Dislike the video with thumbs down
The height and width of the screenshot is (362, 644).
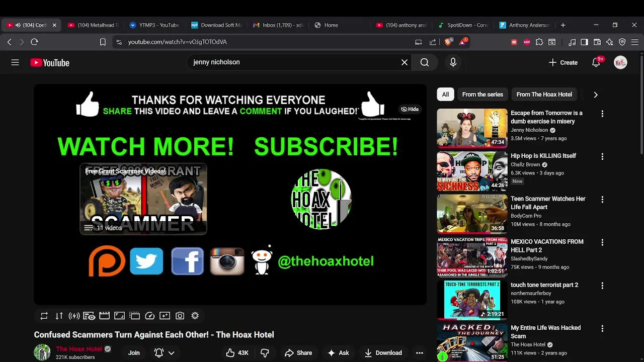click(x=265, y=353)
